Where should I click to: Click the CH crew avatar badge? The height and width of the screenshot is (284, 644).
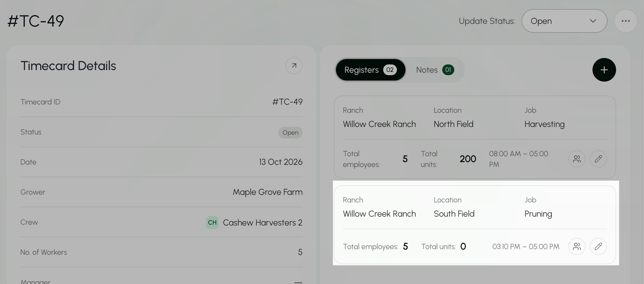212,223
